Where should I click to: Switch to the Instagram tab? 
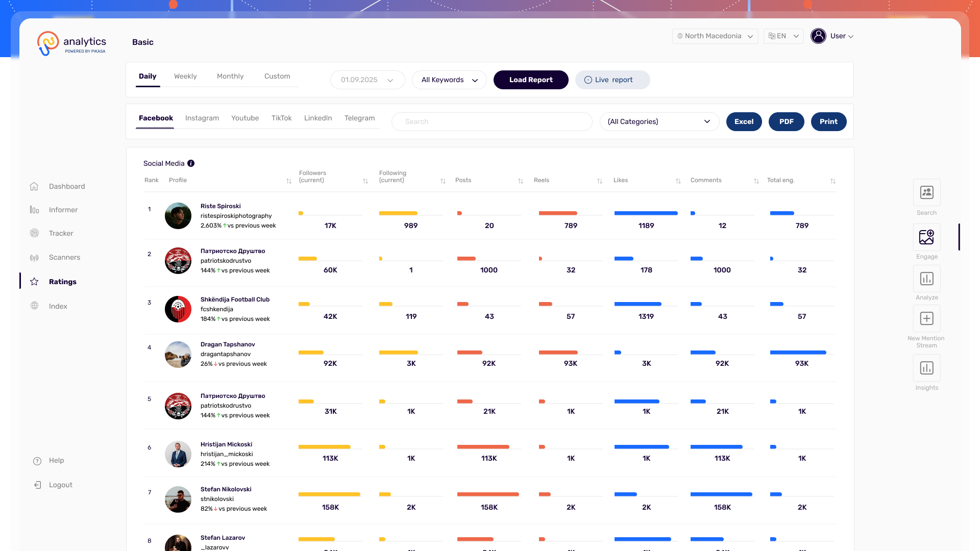[202, 118]
